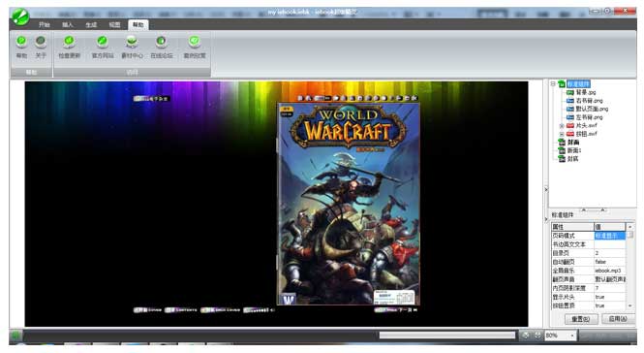
Task: Open the 素材中心 material center icon
Action: coord(132,47)
